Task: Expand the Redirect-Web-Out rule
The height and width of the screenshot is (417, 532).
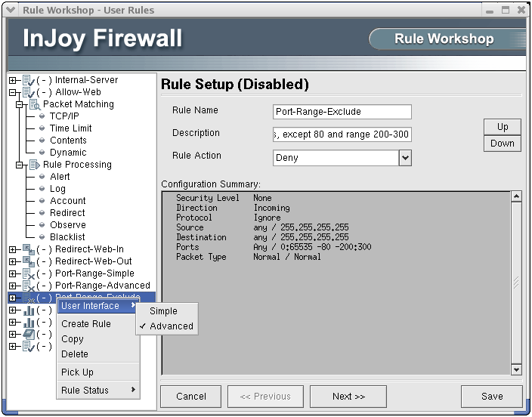Action: pos(13,261)
